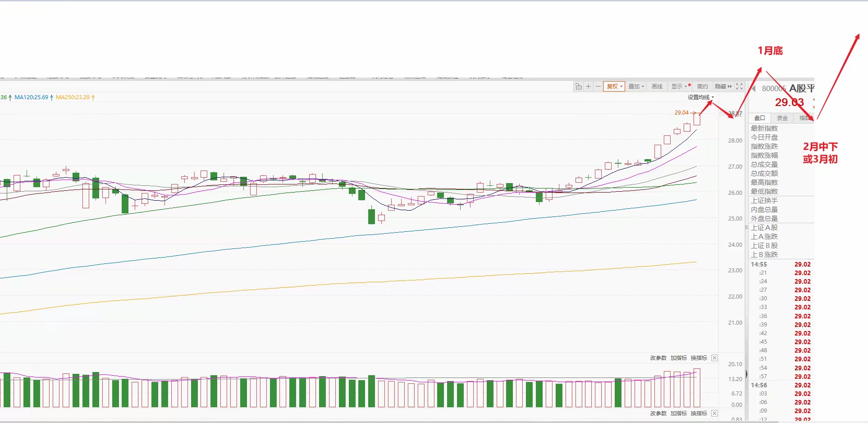The image size is (868, 423).
Task: Close the bottom indicator sub-panel
Action: click(x=714, y=414)
